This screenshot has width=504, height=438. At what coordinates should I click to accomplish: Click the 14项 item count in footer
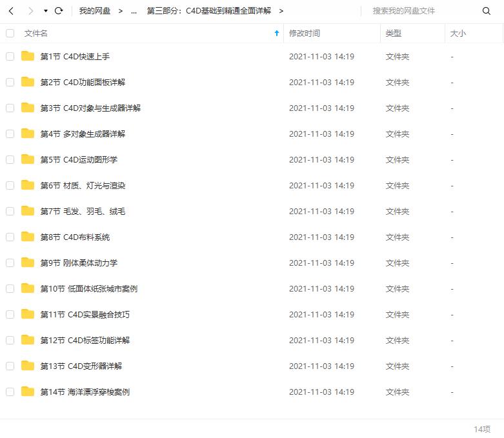[482, 430]
